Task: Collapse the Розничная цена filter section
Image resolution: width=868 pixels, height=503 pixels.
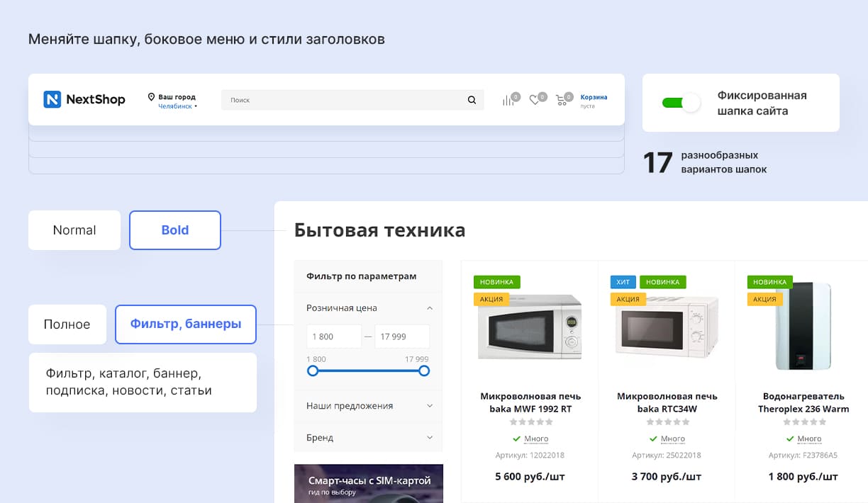Action: point(428,308)
